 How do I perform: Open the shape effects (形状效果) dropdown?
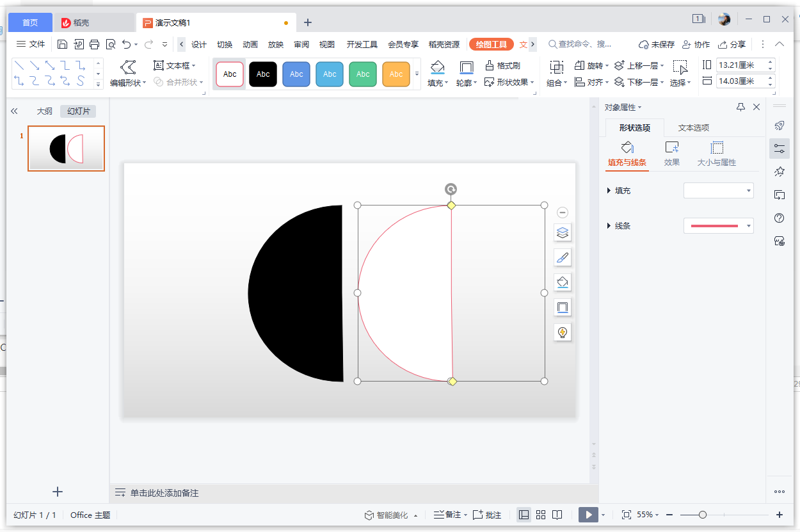coord(509,82)
